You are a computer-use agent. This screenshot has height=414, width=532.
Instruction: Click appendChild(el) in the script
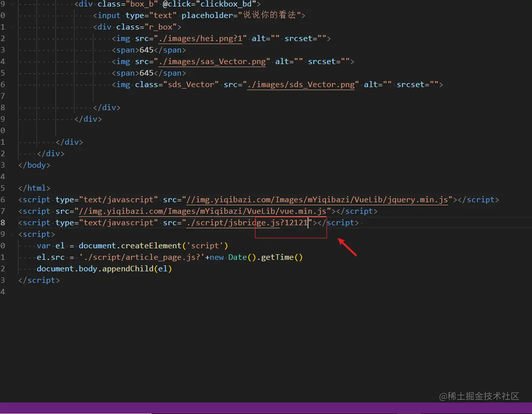(x=137, y=269)
